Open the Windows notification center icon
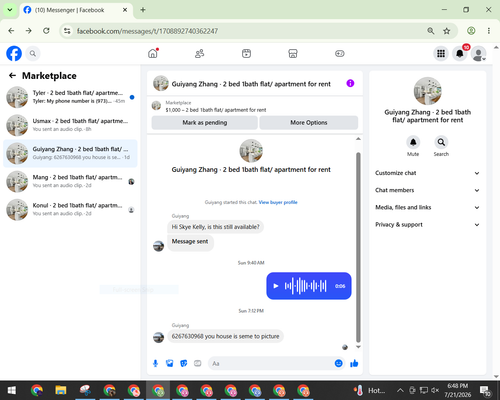Viewport: 500px width, 400px height. pos(485,390)
